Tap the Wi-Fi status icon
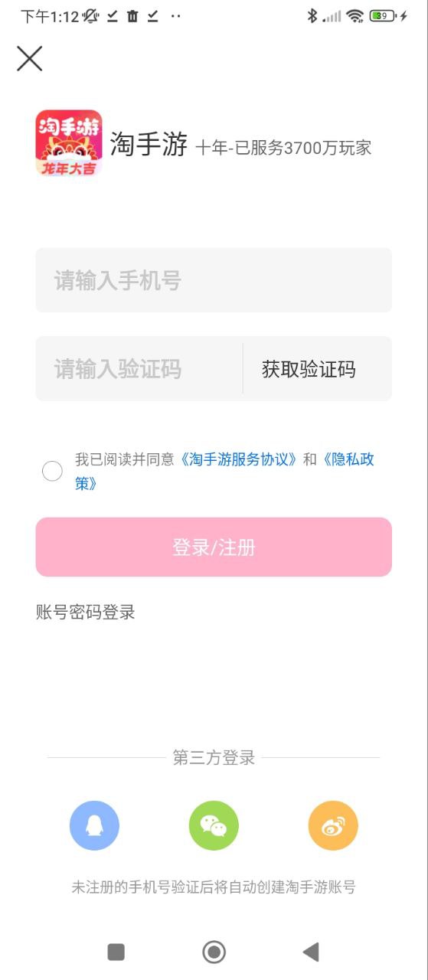428x980 pixels. point(354,16)
